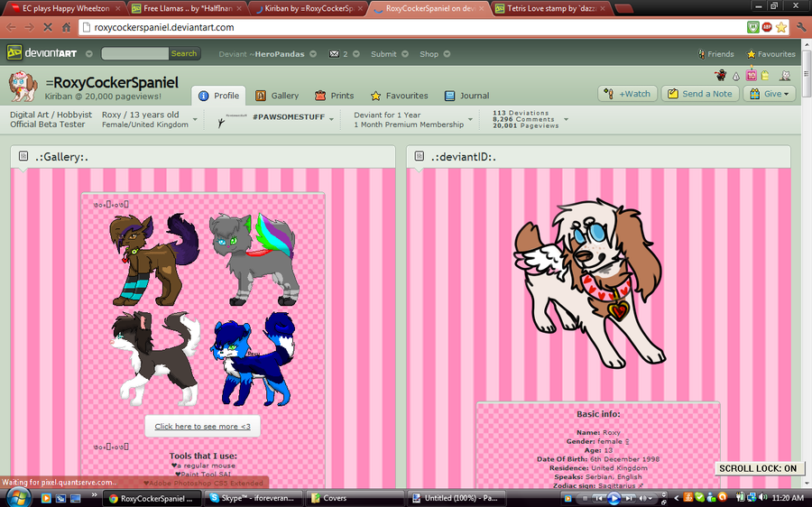The image size is (812, 507).
Task: Click the Windows Live Messenger tray icon
Action: tap(711, 498)
